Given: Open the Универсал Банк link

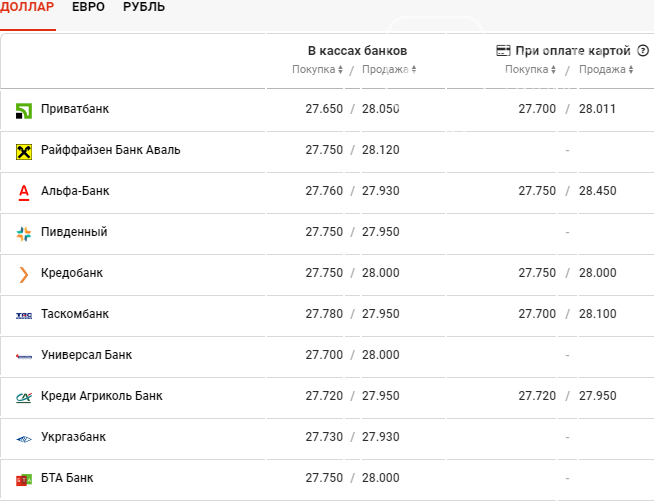Looking at the screenshot, I should click(86, 355).
